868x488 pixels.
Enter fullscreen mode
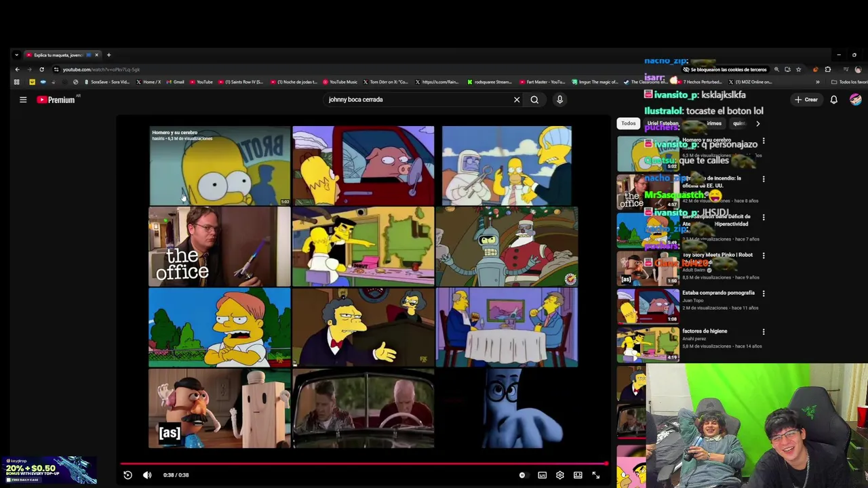(596, 475)
